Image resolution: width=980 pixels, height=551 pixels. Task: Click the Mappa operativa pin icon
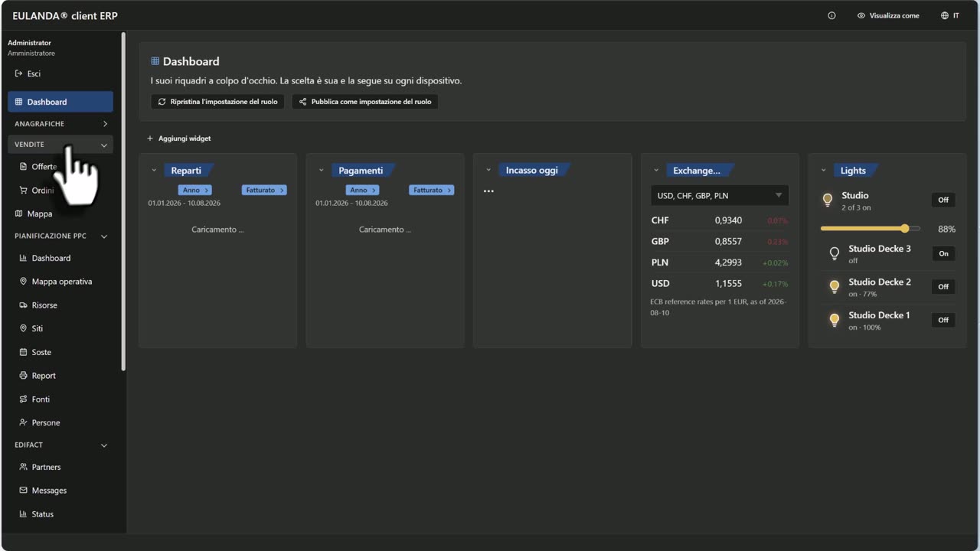point(24,282)
